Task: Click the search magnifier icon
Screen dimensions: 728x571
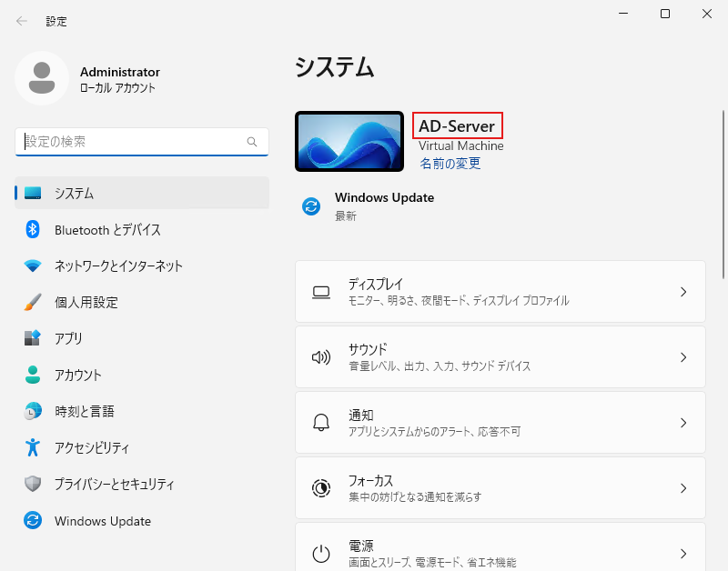Action: click(x=252, y=142)
